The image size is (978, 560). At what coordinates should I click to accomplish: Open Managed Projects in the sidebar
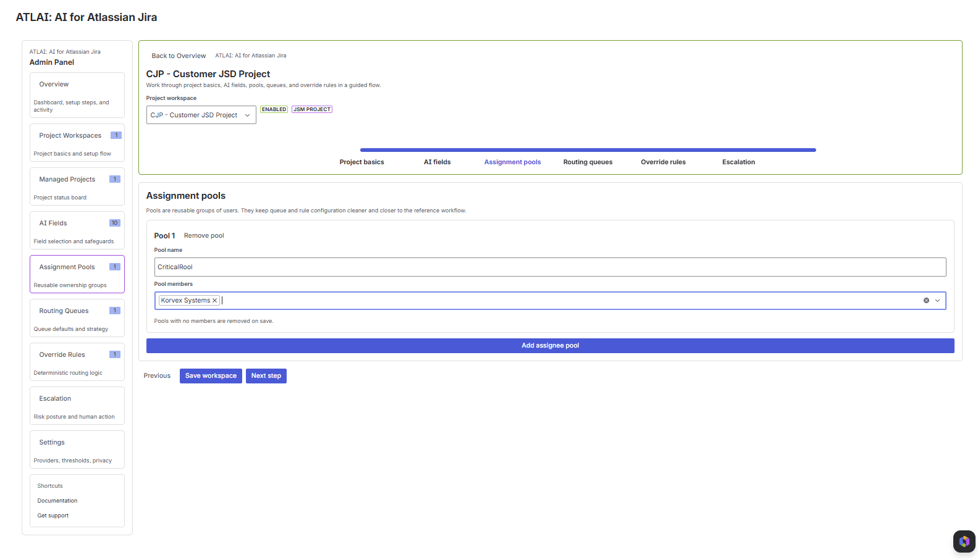point(77,186)
